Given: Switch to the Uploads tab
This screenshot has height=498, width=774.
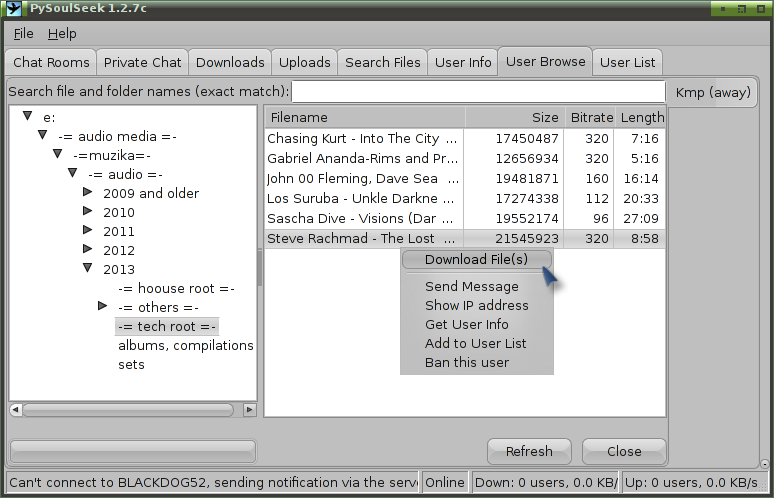Looking at the screenshot, I should coord(305,62).
